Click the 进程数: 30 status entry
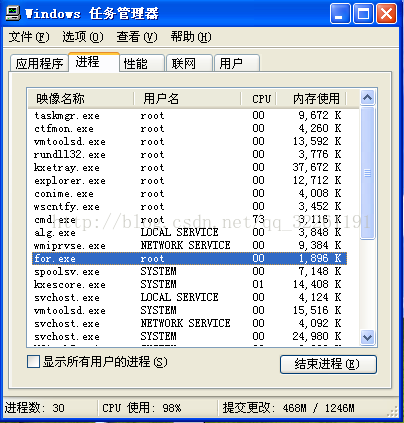 (34, 408)
